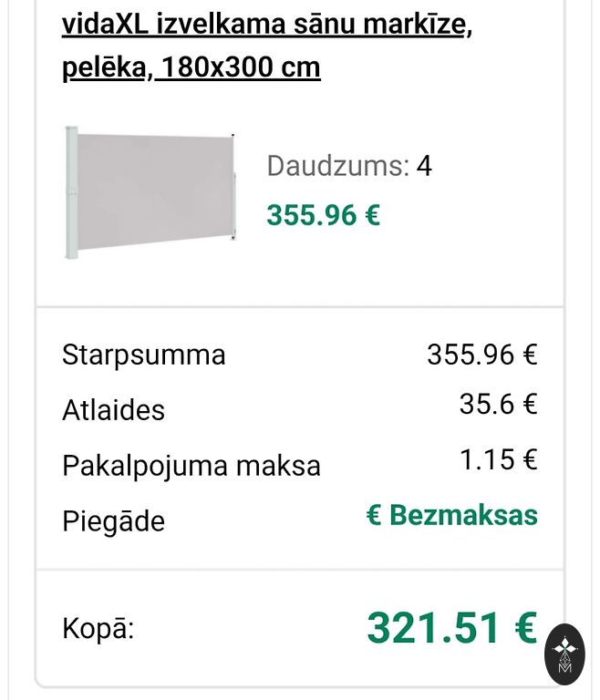
Task: Tap the floating dark round logo icon
Action: [564, 654]
